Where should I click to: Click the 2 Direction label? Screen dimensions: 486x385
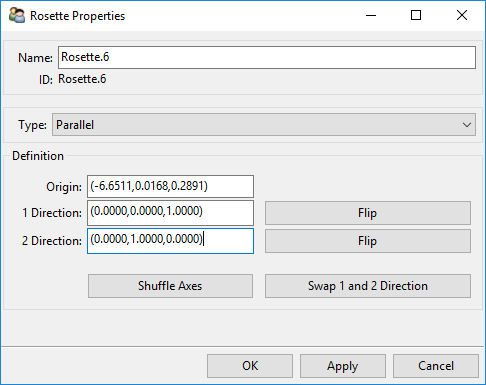(x=52, y=241)
